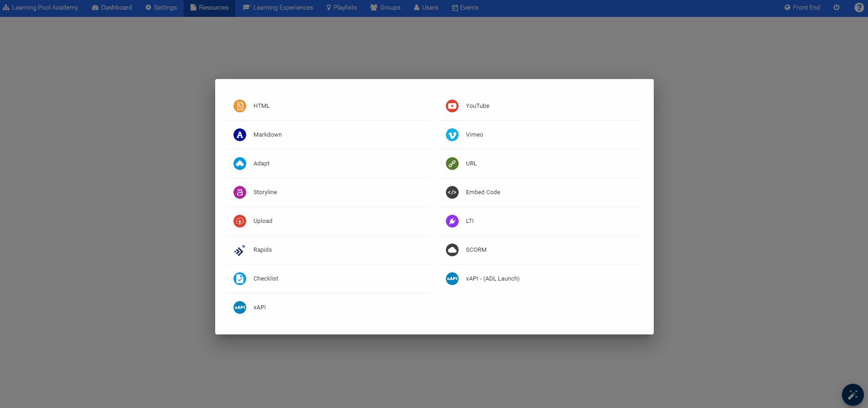Image resolution: width=868 pixels, height=408 pixels.
Task: Click the orange HTML resource icon
Action: (240, 106)
